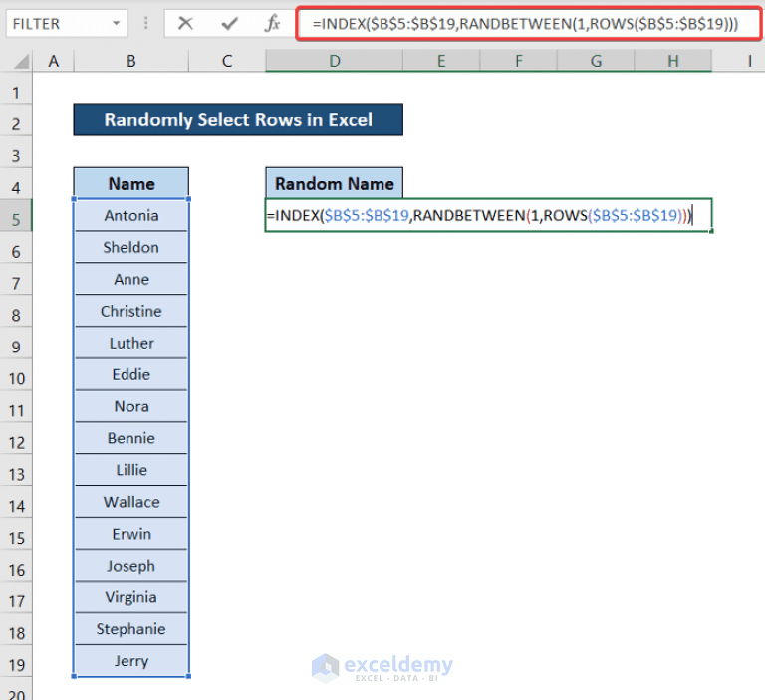
Task: Click the cell containing Luther
Action: coord(131,343)
